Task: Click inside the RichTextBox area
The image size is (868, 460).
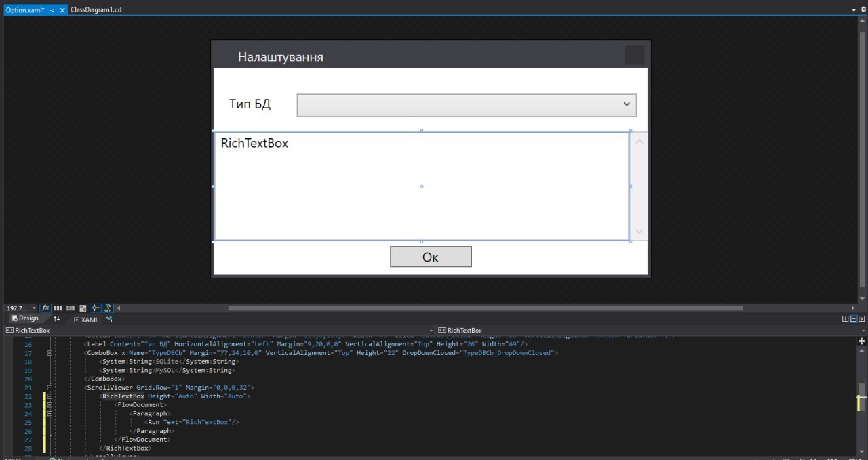Action: pos(421,186)
